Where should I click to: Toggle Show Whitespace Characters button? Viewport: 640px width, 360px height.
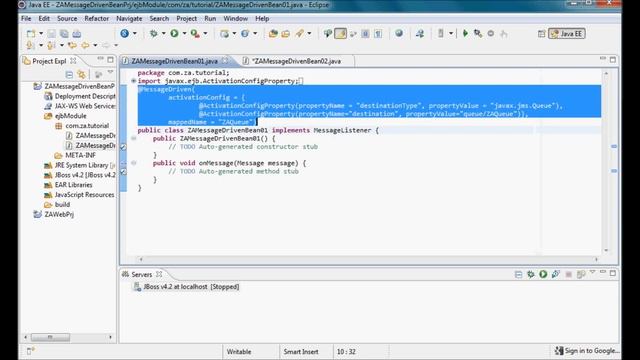[x=378, y=33]
